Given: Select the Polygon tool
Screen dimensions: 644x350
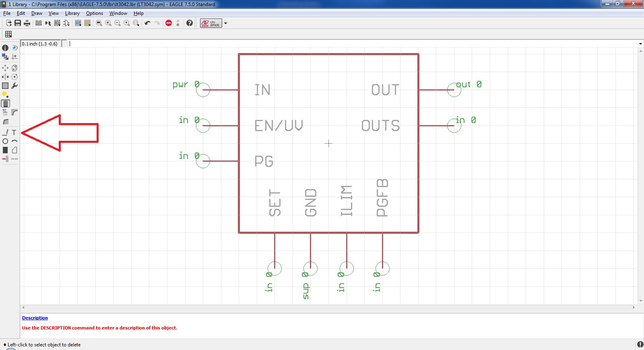Looking at the screenshot, I should (x=14, y=150).
